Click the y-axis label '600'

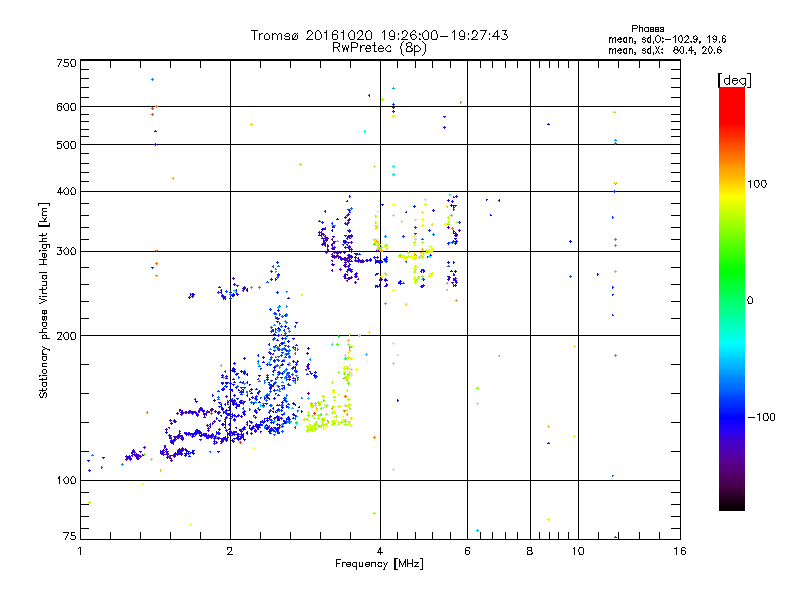coord(66,107)
